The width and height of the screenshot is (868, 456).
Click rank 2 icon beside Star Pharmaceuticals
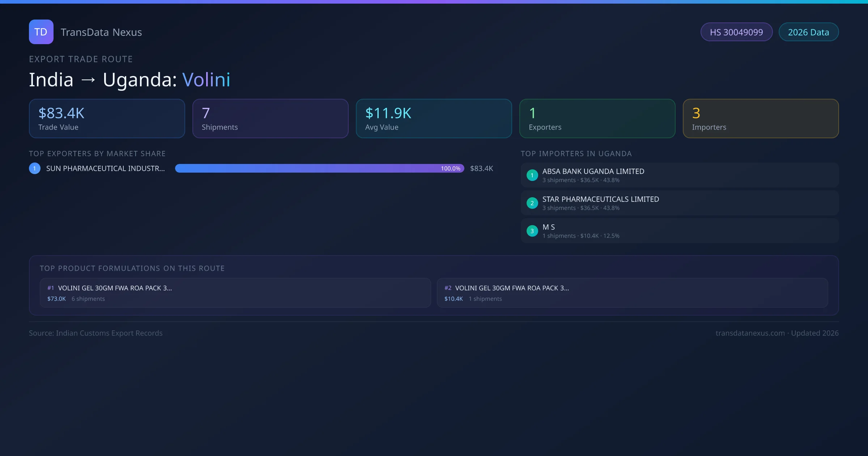(532, 203)
